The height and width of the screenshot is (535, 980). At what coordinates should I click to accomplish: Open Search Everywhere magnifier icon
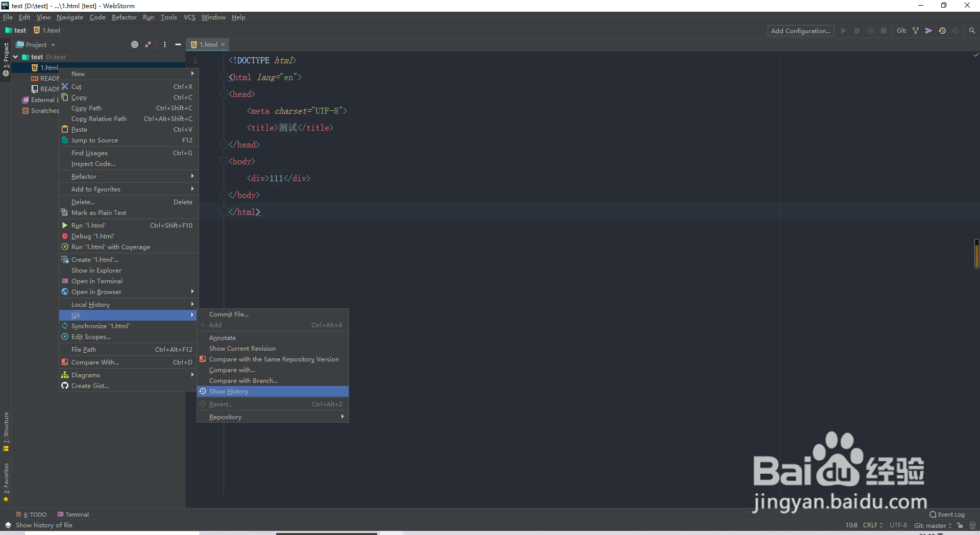(x=972, y=31)
